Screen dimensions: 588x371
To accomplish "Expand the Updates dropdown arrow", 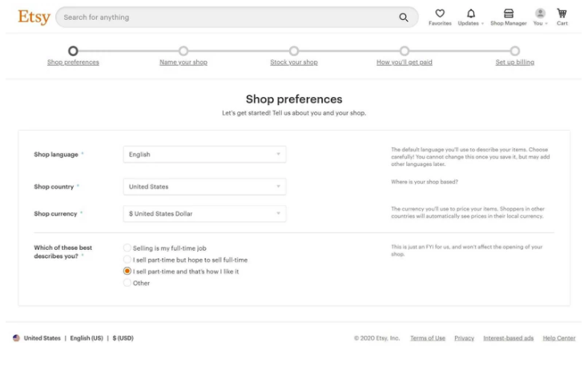I will [x=482, y=23].
